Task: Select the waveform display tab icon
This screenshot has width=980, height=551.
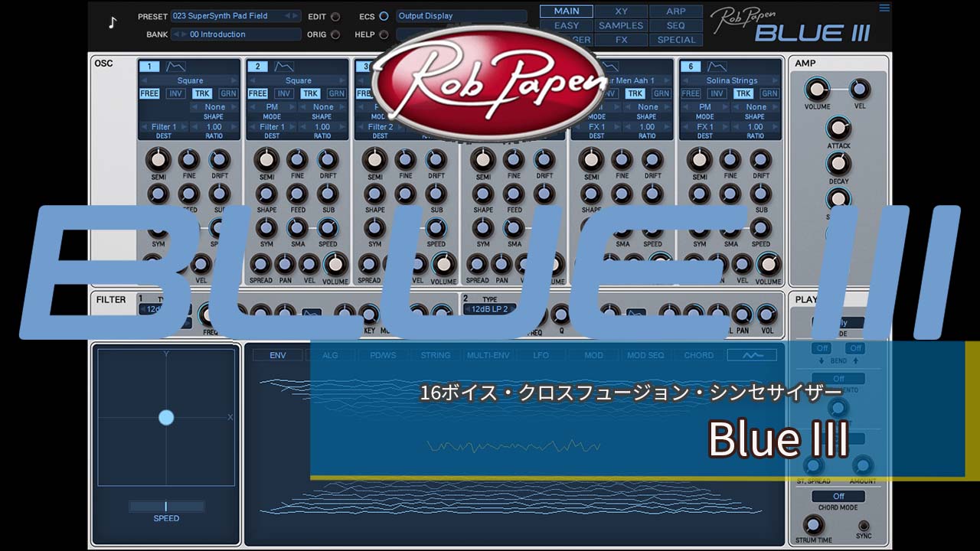Action: click(x=751, y=355)
